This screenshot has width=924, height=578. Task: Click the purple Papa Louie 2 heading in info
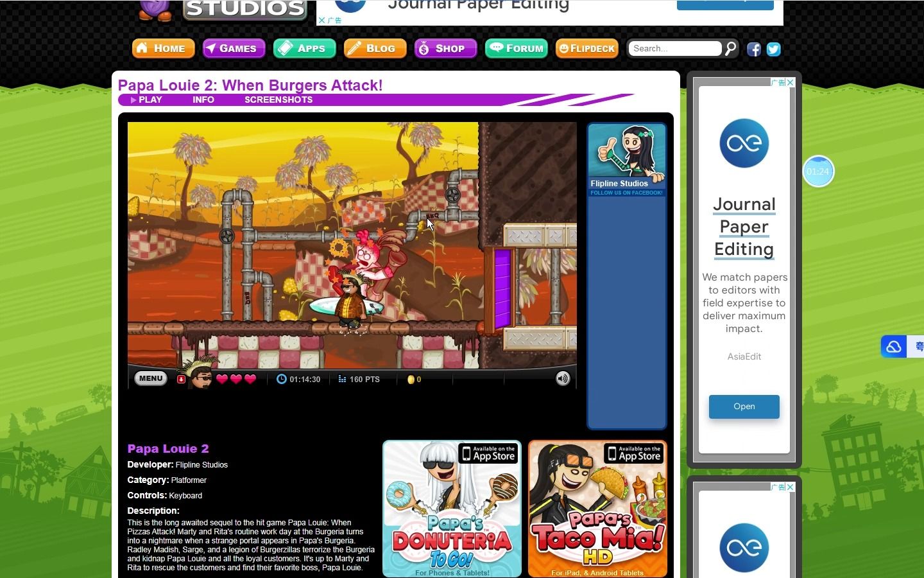click(x=168, y=448)
